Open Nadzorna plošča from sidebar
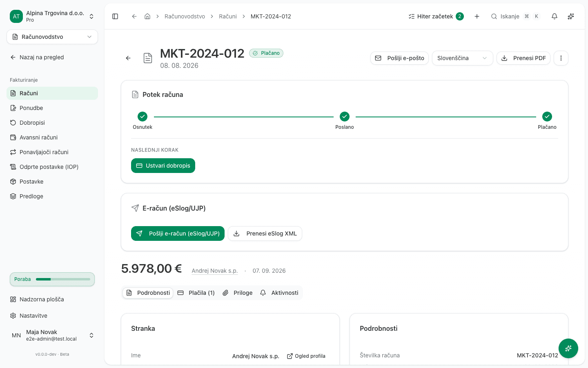Screen dimensions: 588x368 tap(52, 299)
